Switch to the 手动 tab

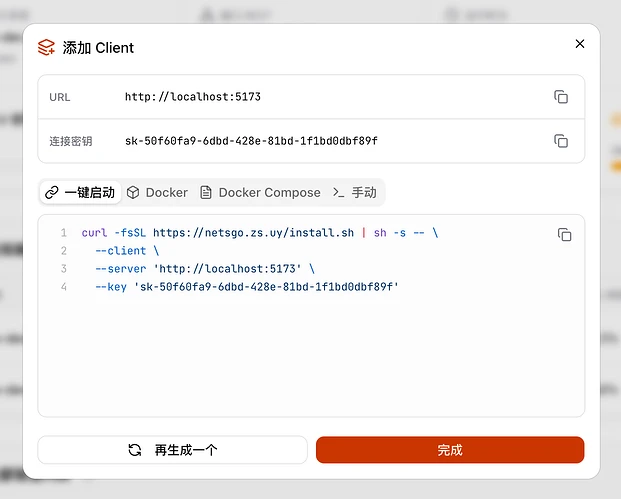pyautogui.click(x=355, y=192)
